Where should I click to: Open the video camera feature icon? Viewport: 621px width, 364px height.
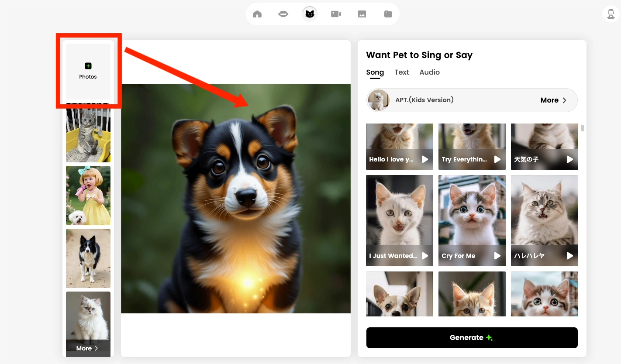[x=336, y=14]
